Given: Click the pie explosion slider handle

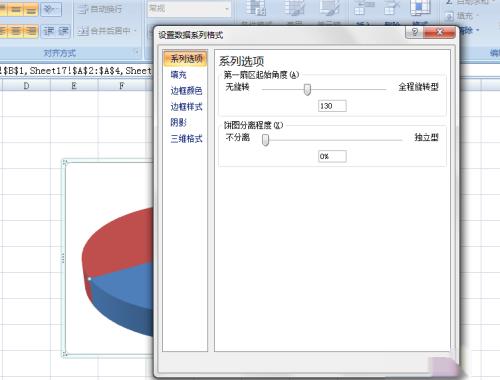Looking at the screenshot, I should click(265, 140).
